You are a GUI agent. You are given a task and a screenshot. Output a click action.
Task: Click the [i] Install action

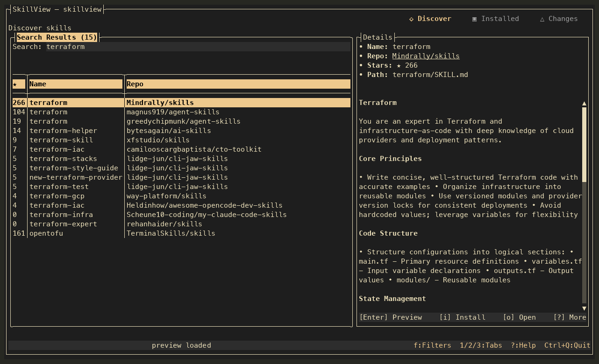tap(462, 317)
